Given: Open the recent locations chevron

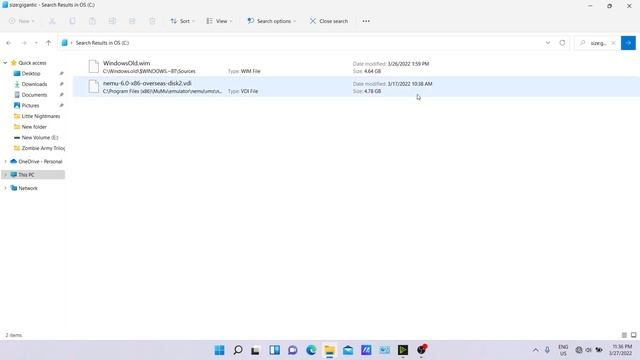Looking at the screenshot, I should [x=36, y=43].
